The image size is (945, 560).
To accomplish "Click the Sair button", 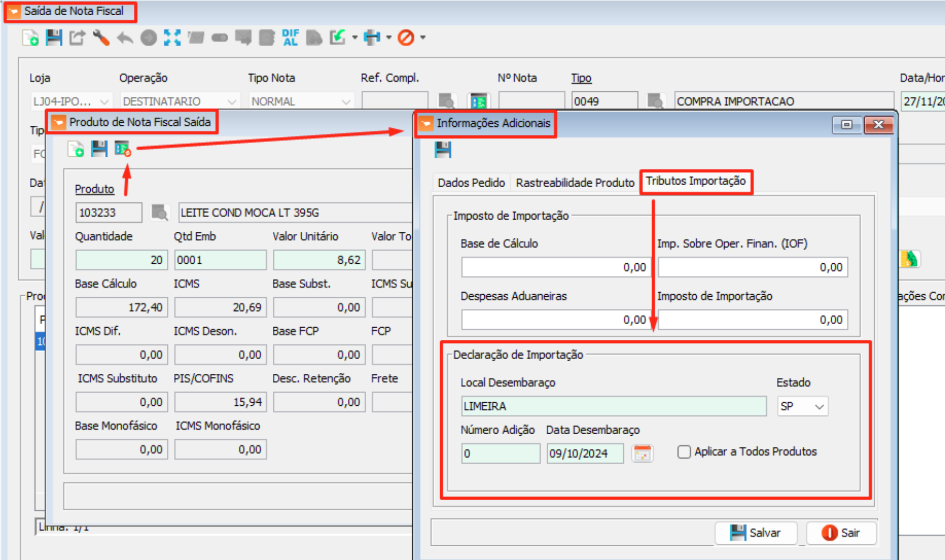I will point(841,533).
